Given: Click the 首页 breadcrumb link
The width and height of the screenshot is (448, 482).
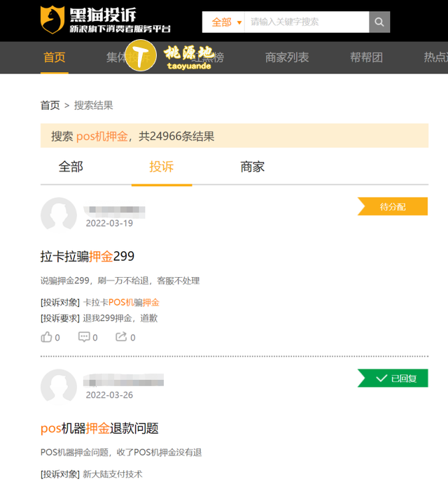Looking at the screenshot, I should pyautogui.click(x=50, y=106).
